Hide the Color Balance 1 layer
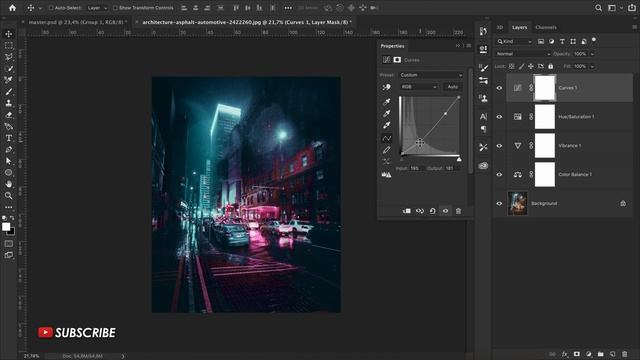This screenshot has height=360, width=640. (499, 175)
